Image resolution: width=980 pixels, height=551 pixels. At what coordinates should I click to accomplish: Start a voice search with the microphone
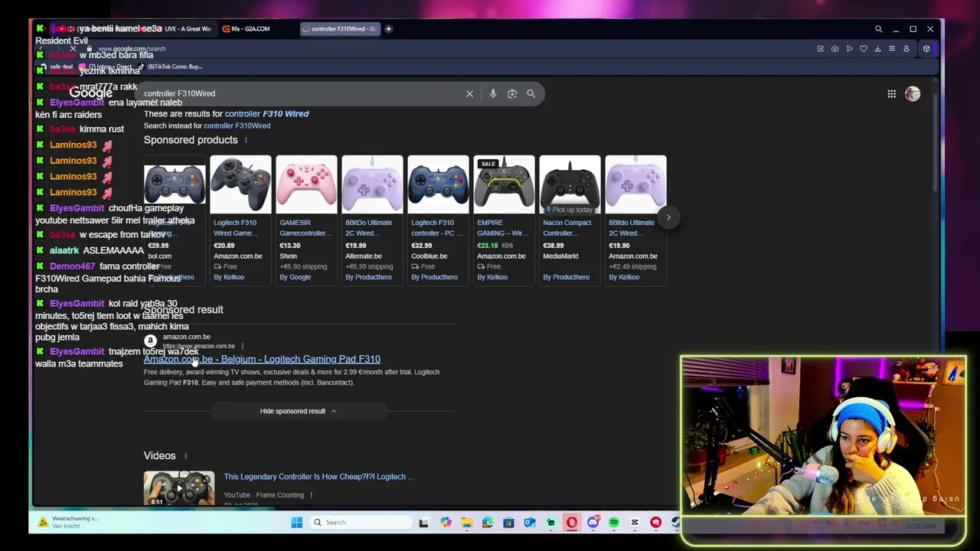pyautogui.click(x=493, y=93)
